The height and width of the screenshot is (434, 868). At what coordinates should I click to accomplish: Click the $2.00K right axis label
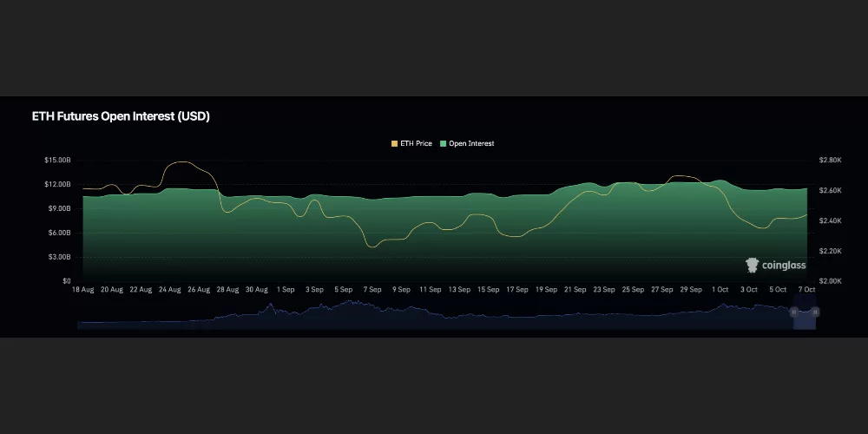pyautogui.click(x=831, y=281)
